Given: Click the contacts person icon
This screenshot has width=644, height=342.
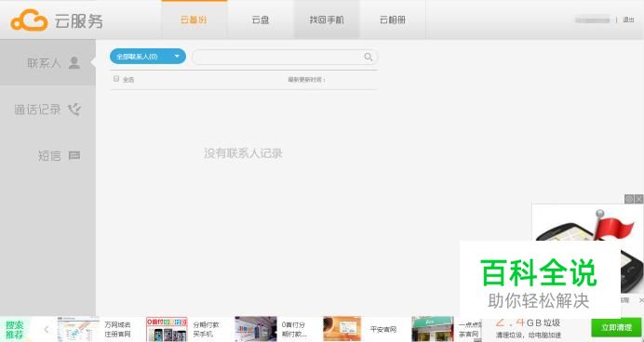Looking at the screenshot, I should coord(74,63).
